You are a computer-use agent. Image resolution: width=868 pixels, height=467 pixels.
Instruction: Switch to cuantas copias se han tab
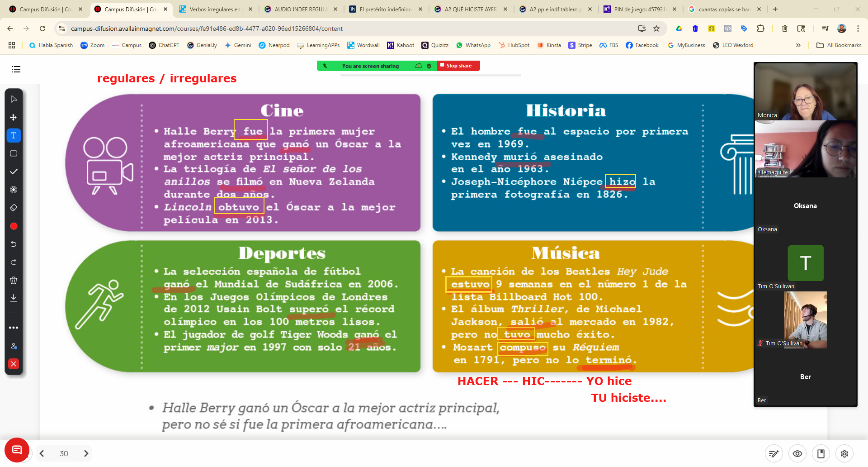724,9
